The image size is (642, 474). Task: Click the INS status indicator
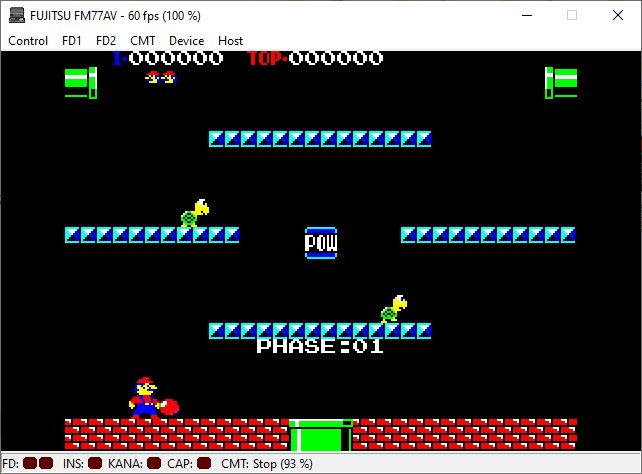95,463
